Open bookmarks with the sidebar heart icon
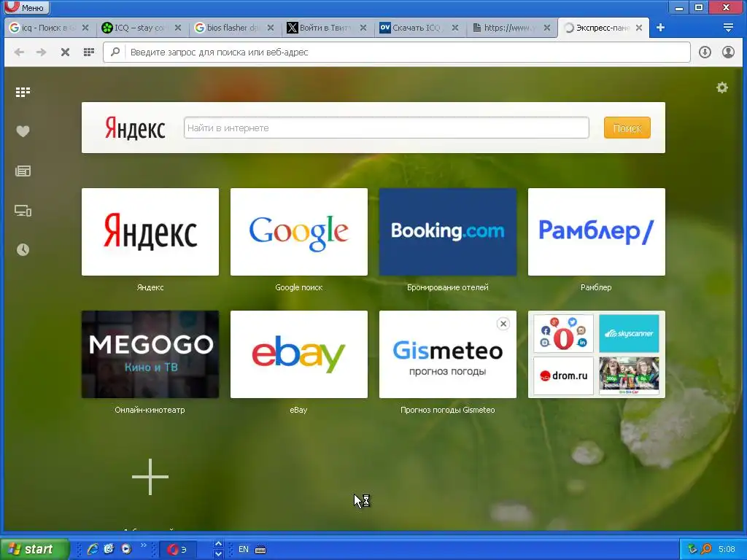The height and width of the screenshot is (560, 747). pos(23,131)
